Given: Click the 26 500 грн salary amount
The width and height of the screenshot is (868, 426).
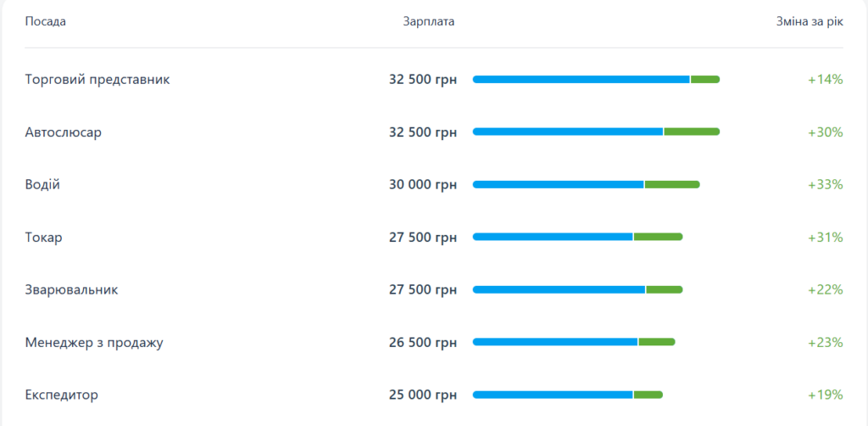Looking at the screenshot, I should tap(422, 343).
